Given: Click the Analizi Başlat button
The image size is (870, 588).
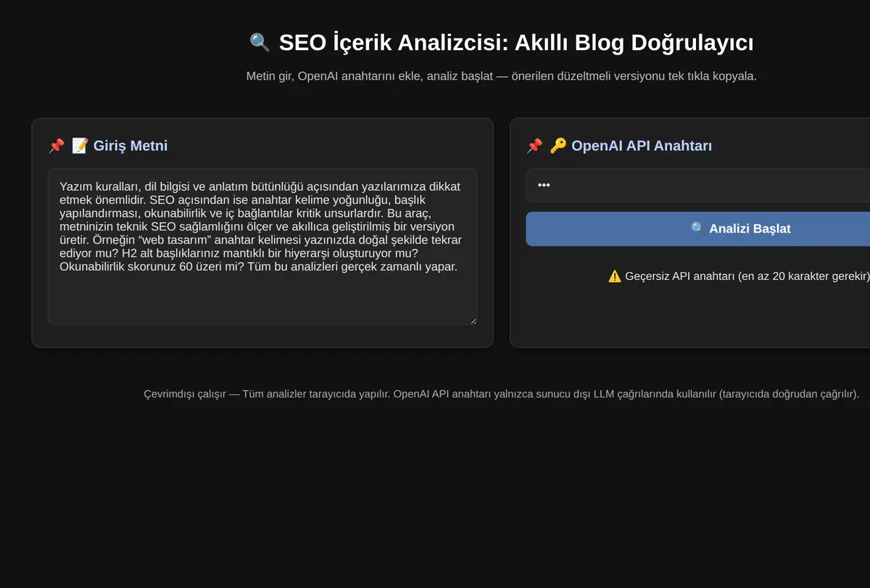Looking at the screenshot, I should 697,229.
